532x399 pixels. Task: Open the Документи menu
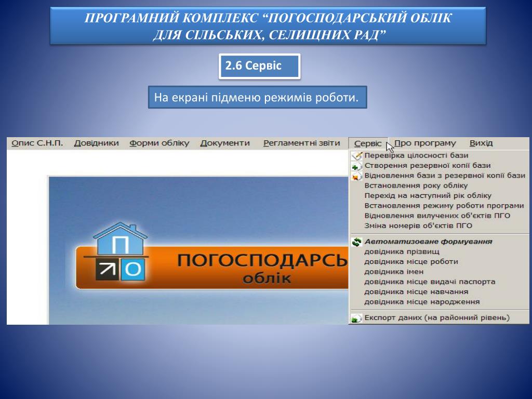click(224, 143)
